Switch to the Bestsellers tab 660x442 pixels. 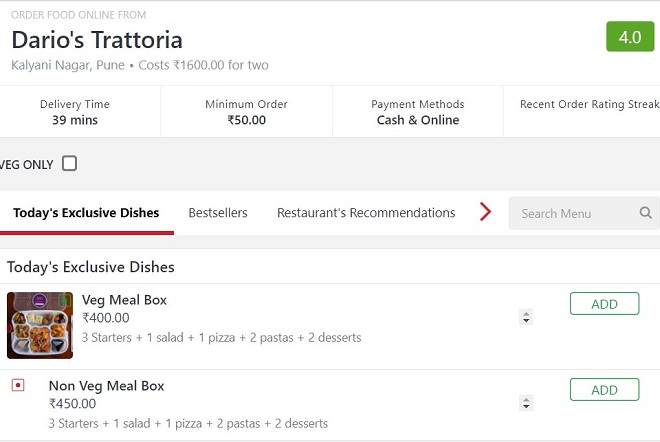218,213
